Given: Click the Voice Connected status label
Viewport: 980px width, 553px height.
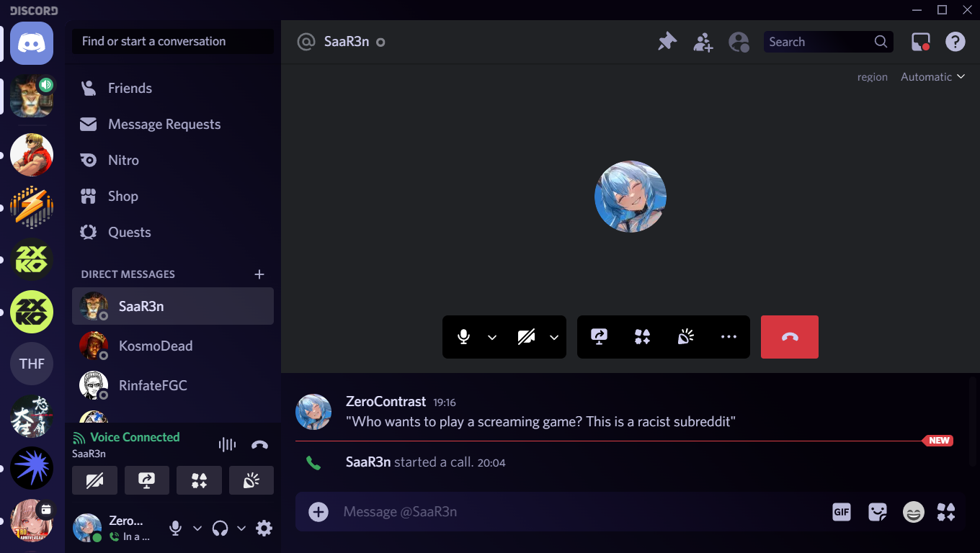Looking at the screenshot, I should pos(135,437).
